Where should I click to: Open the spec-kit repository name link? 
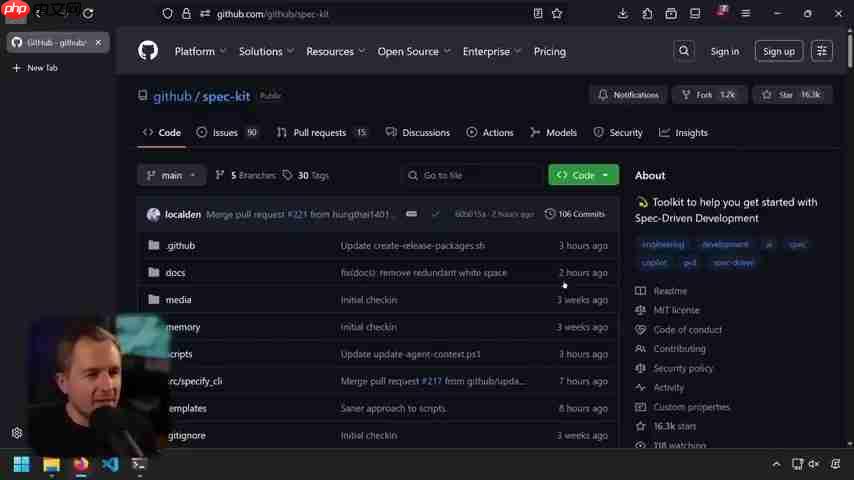pyautogui.click(x=226, y=96)
